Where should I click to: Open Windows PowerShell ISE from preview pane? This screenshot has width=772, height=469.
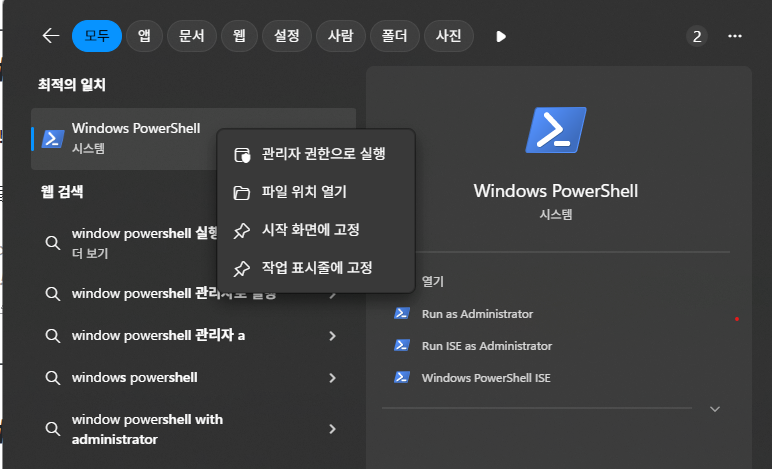pyautogui.click(x=486, y=378)
